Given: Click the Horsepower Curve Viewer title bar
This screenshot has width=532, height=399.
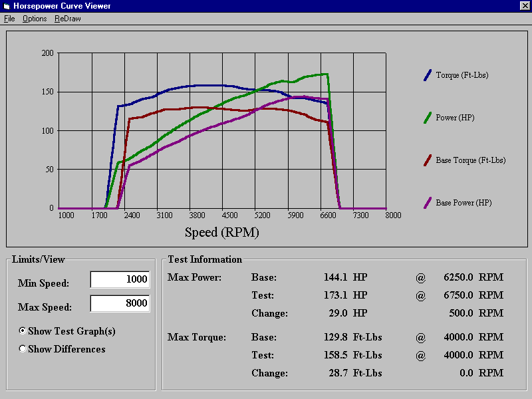Looking at the screenshot, I should coord(266,6).
